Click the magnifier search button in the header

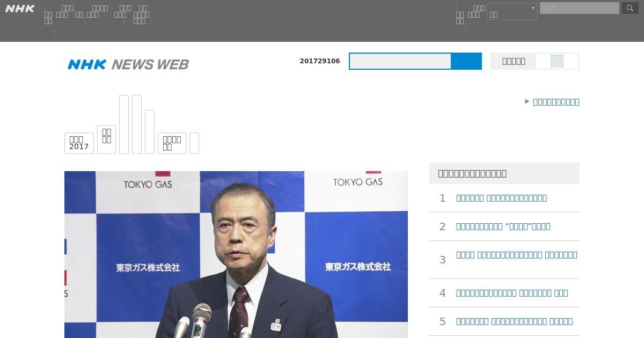tap(630, 8)
